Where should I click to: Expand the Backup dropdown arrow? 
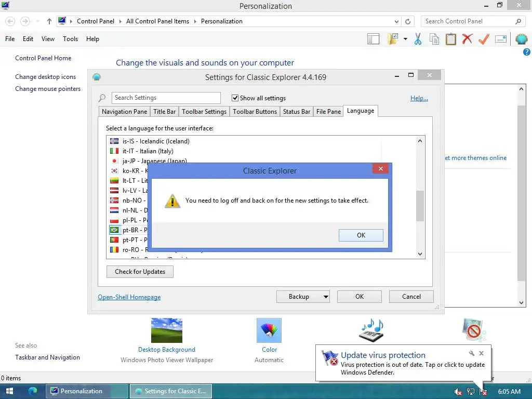(326, 297)
